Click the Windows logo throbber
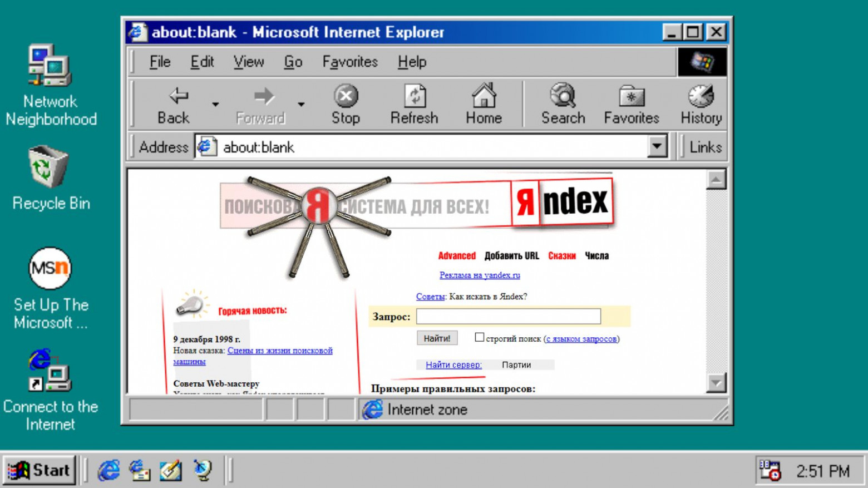The height and width of the screenshot is (488, 868). point(702,62)
